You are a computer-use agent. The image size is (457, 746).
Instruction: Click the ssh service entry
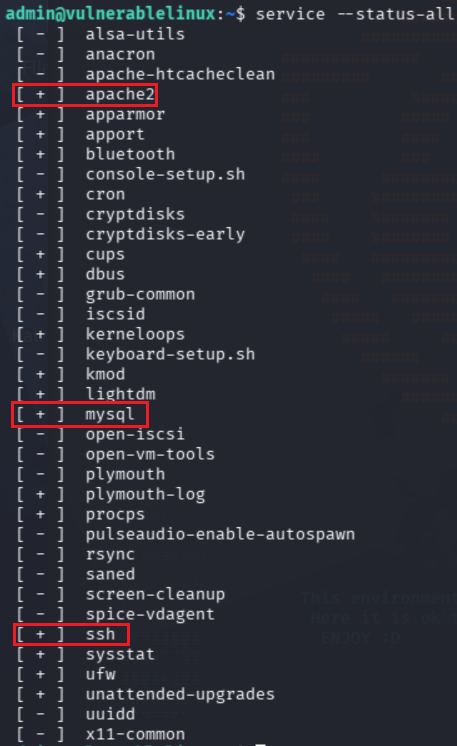click(71, 634)
